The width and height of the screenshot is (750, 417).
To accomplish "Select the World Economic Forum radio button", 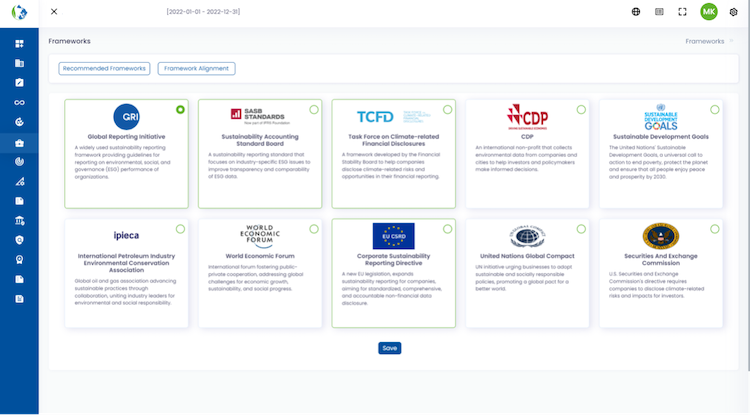I will 314,229.
